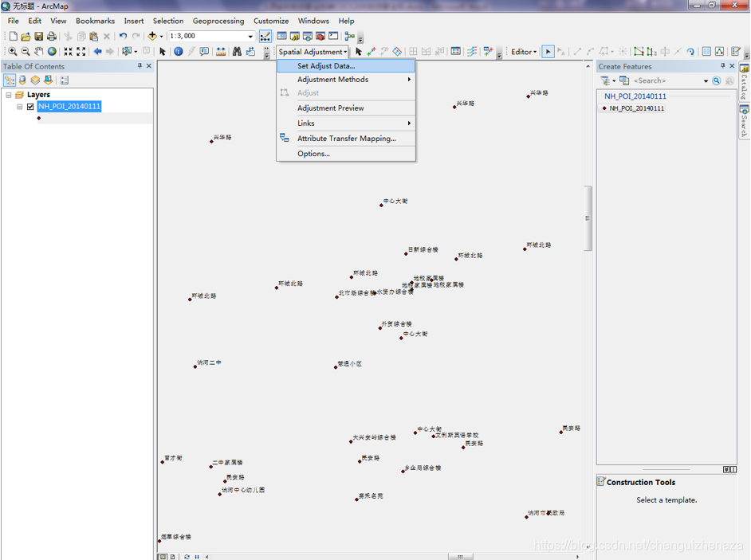The height and width of the screenshot is (560, 751).
Task: Open the ArcToolbox window icon
Action: [320, 36]
